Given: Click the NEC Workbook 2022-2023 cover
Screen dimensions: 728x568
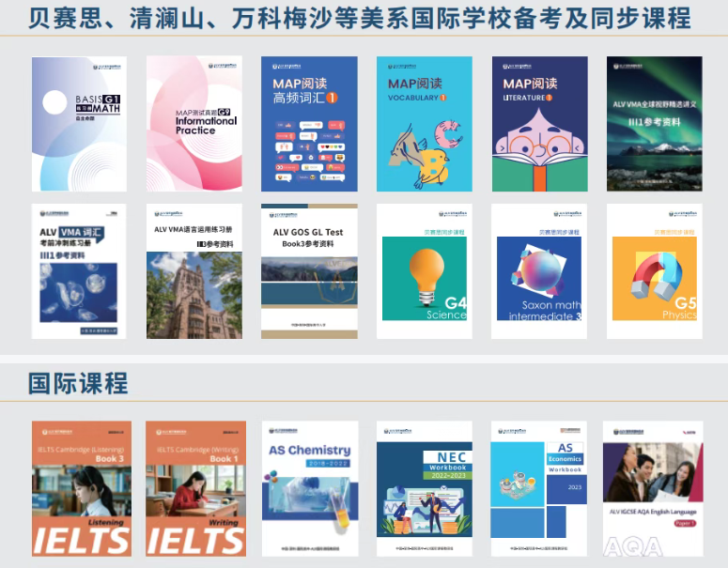Looking at the screenshot, I should tap(425, 488).
